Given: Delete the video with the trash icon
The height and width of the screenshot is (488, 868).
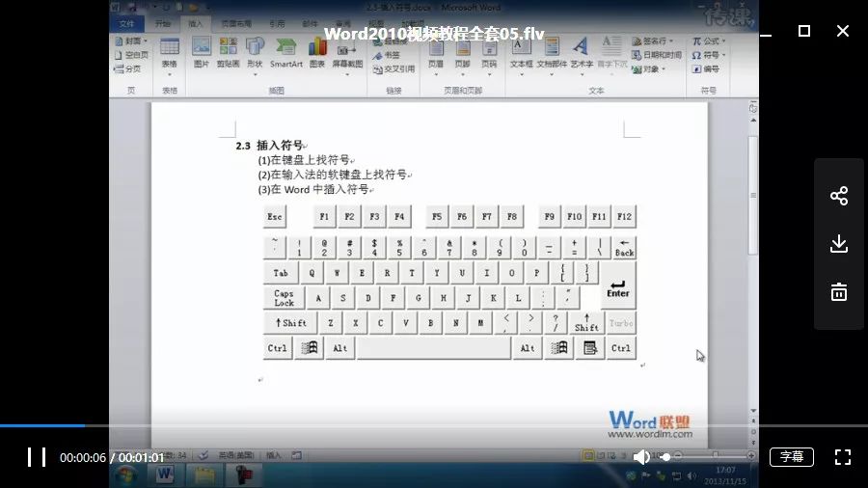Looking at the screenshot, I should coord(839,291).
